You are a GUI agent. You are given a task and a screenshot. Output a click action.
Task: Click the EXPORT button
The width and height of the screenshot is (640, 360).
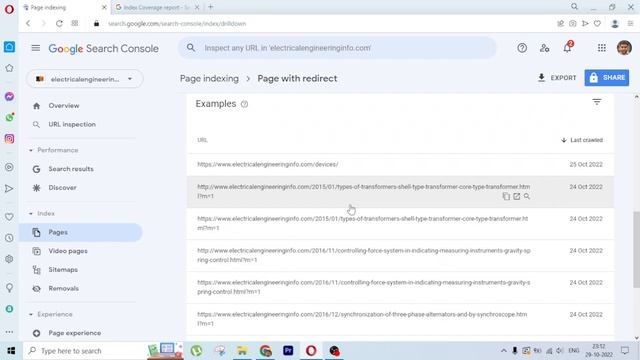coord(557,78)
